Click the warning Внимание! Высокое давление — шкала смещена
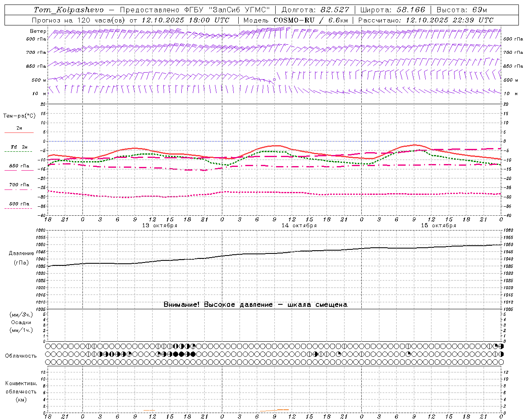 pos(256,305)
